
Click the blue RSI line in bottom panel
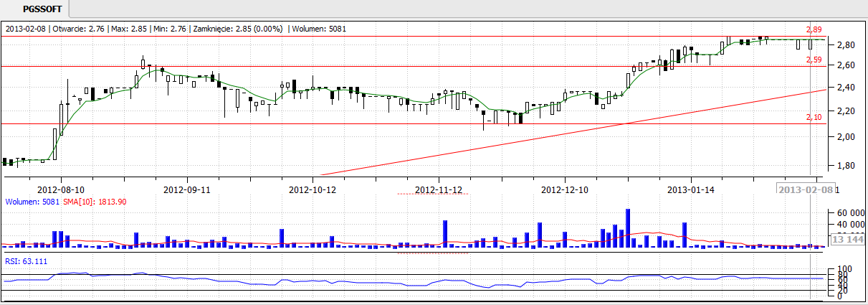(358, 281)
